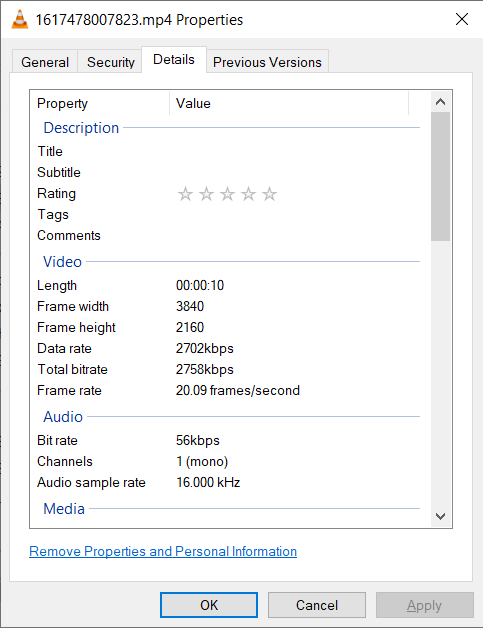483x628 pixels.
Task: Click the Total bitrate value 2758kbps
Action: click(x=205, y=369)
